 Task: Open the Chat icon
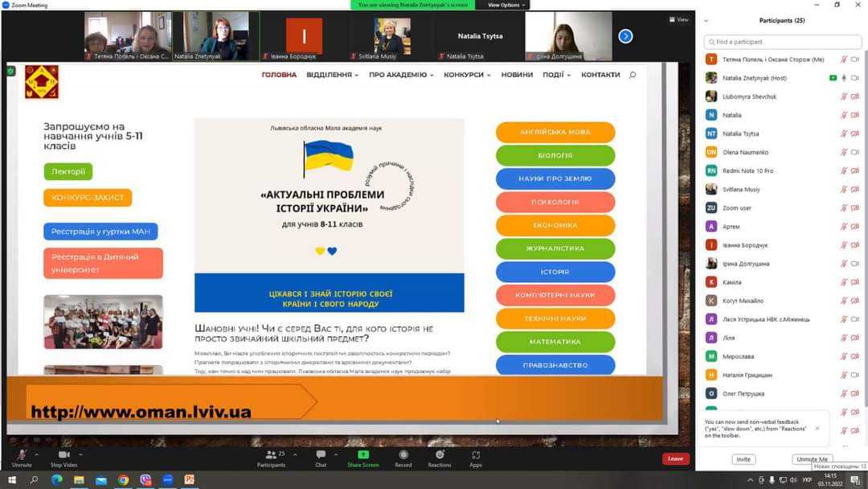(x=321, y=455)
